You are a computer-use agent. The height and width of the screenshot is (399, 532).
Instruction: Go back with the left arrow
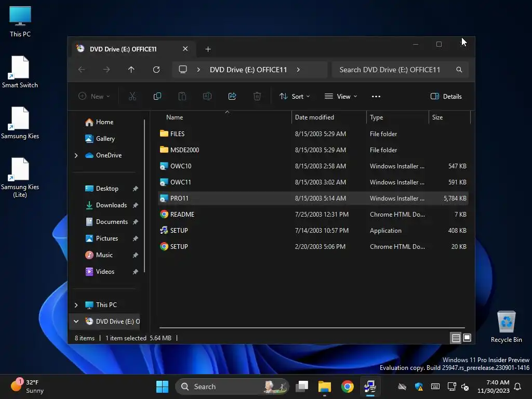pos(82,70)
